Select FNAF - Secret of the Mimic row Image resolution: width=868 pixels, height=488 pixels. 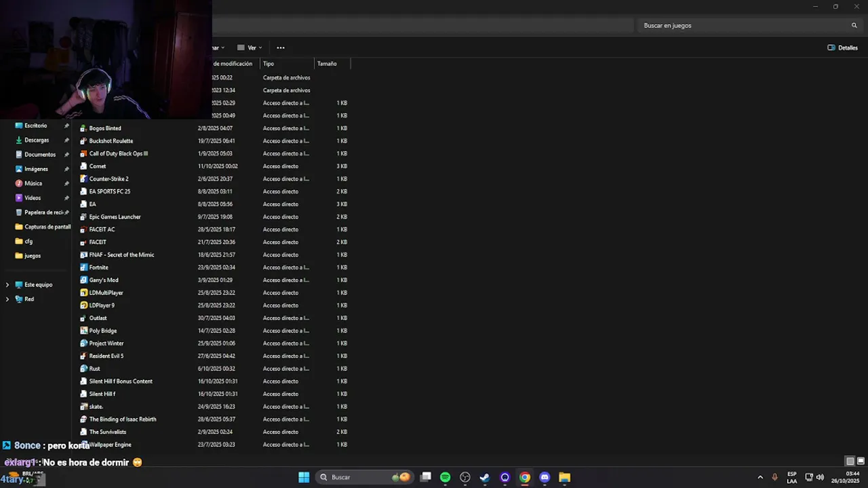(x=214, y=255)
